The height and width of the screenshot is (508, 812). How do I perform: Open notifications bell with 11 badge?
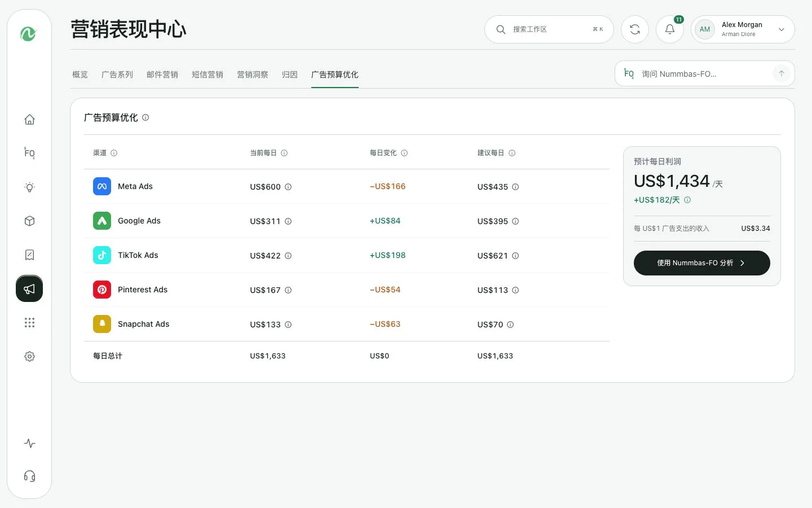click(x=670, y=29)
